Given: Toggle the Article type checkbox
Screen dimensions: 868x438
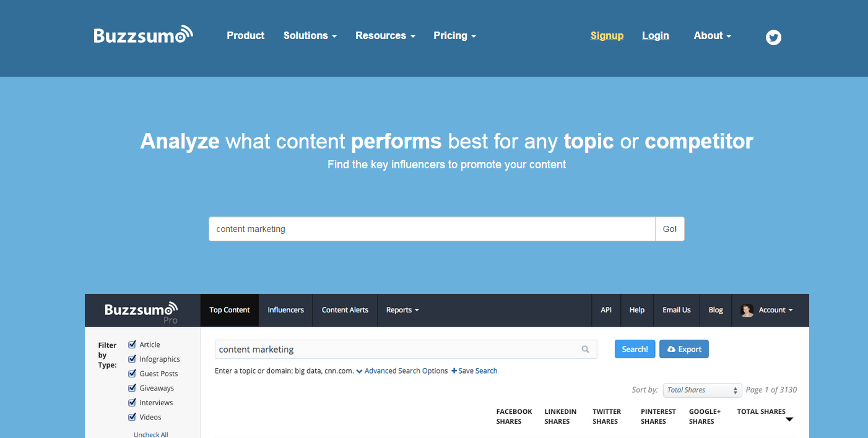Looking at the screenshot, I should point(132,345).
